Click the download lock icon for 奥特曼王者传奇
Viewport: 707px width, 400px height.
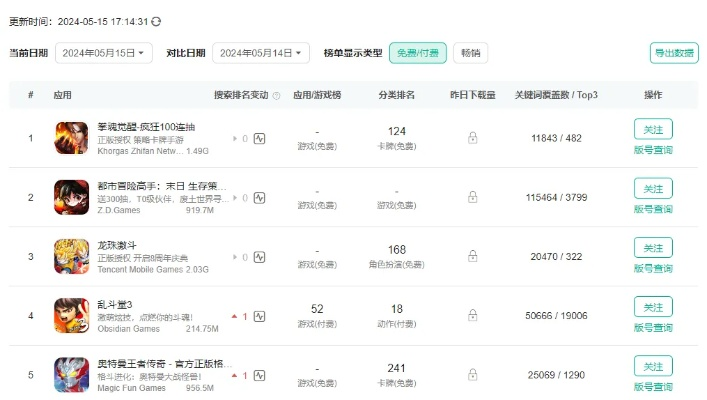473,375
